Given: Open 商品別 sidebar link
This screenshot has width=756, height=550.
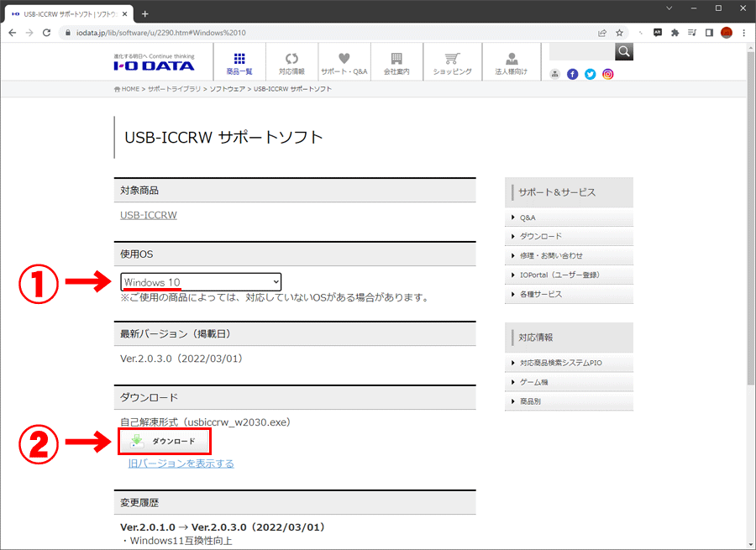Looking at the screenshot, I should tap(569, 401).
